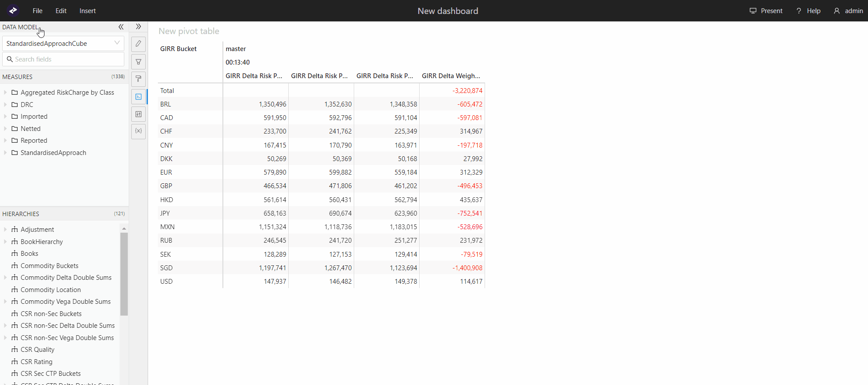868x385 pixels.
Task: Click the Aggregated RiskCharge by Class folder icon
Action: 15,93
